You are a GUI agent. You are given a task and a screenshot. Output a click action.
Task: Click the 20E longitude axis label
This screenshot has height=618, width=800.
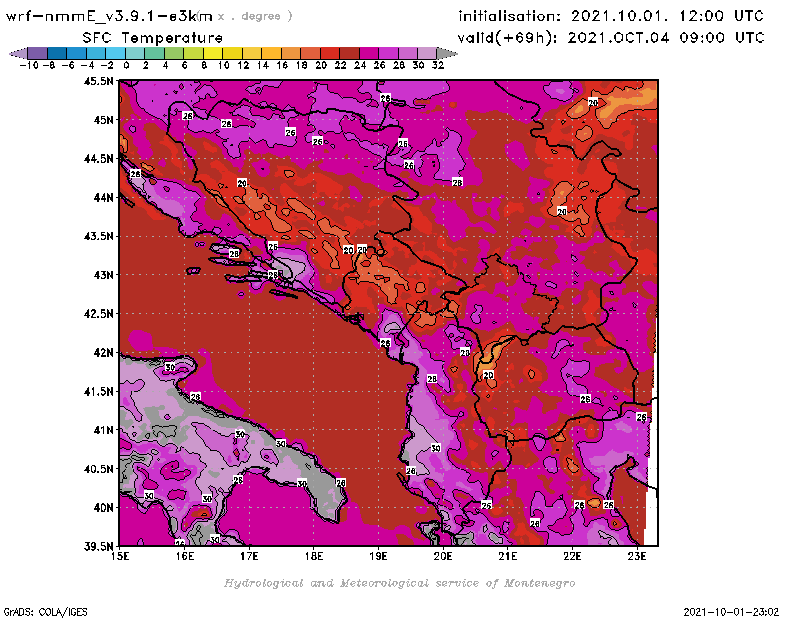443,556
